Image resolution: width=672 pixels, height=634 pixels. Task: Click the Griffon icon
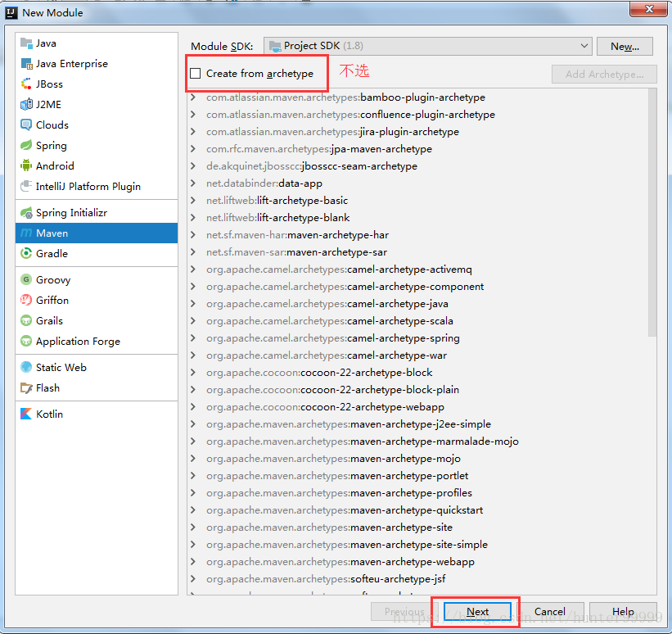[26, 301]
